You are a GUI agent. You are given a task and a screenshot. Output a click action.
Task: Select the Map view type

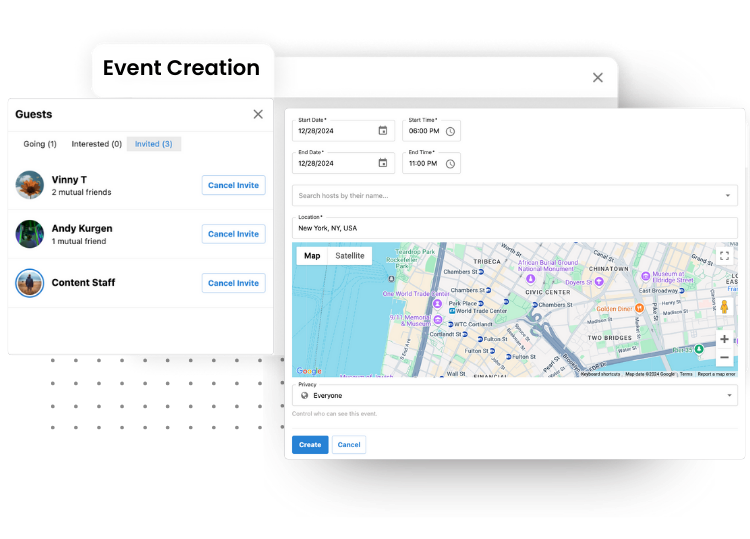coord(312,256)
